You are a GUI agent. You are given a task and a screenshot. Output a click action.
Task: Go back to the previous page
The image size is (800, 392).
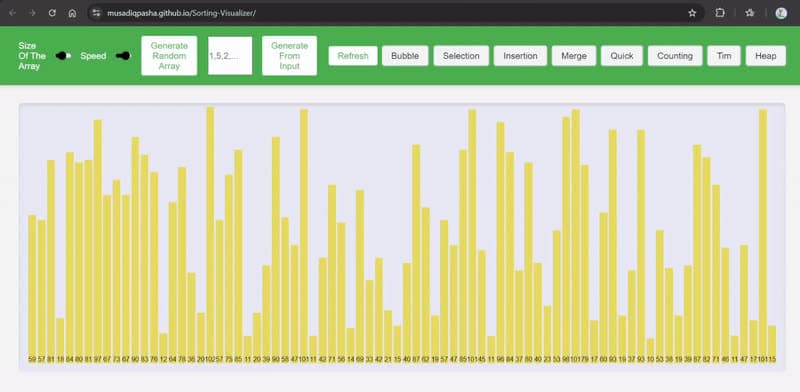[x=12, y=13]
